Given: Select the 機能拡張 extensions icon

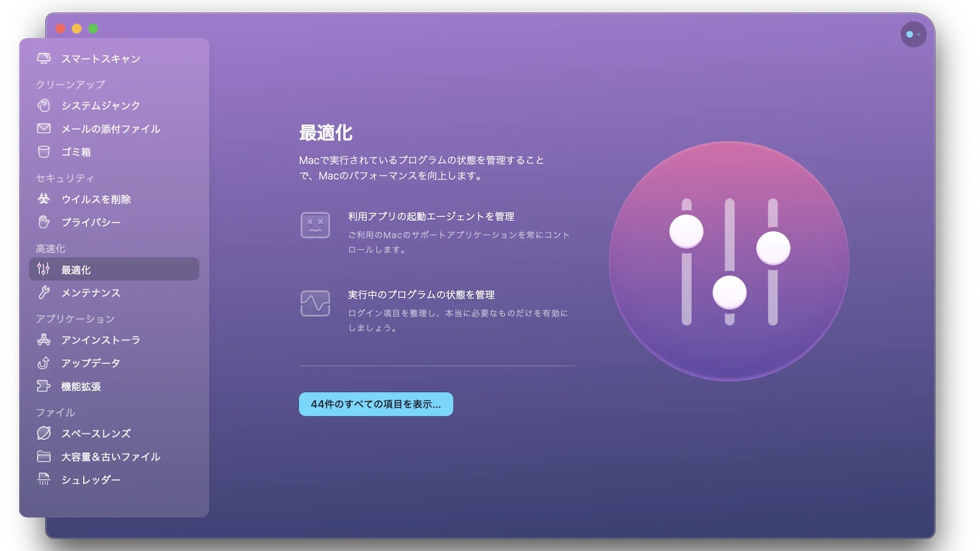Looking at the screenshot, I should click(44, 386).
